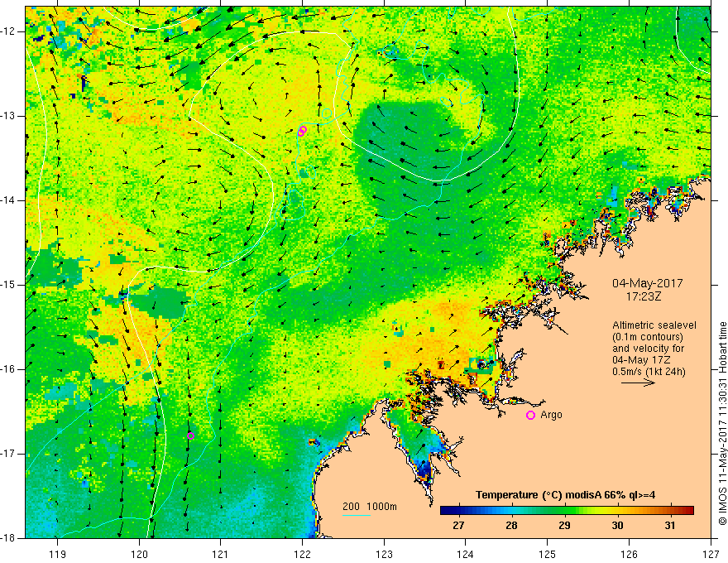Click the cyan bathymetry legend line under '200'
The height and width of the screenshot is (563, 728).
point(356,515)
